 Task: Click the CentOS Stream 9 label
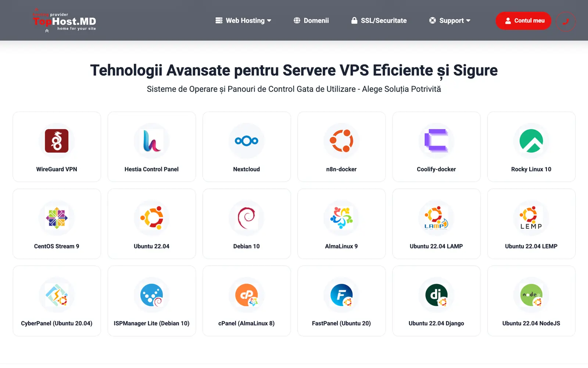pos(57,246)
